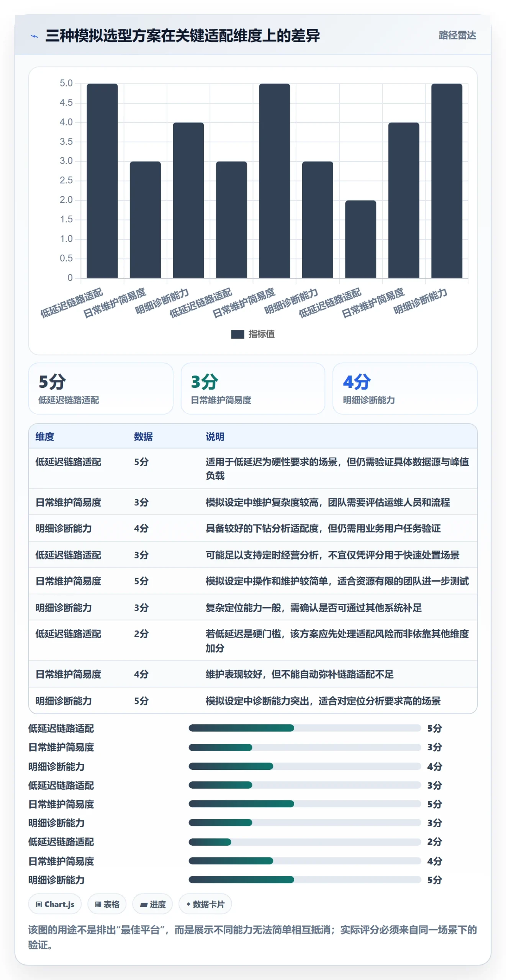Screen dimensions: 506x980
Task: Open the 5分 低延迟链路适配 summary card
Action: 101,389
